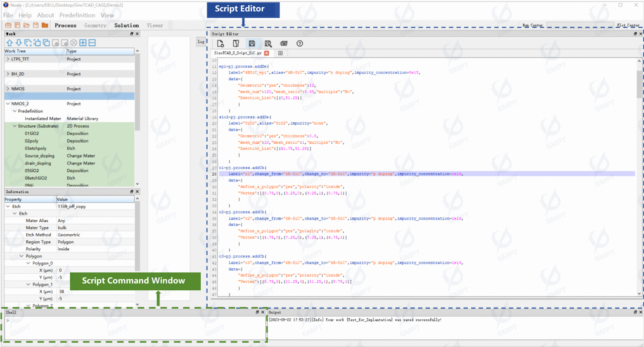Click the filled orange folder toolbar icon
The height and width of the screenshot is (347, 644).
(45, 25)
